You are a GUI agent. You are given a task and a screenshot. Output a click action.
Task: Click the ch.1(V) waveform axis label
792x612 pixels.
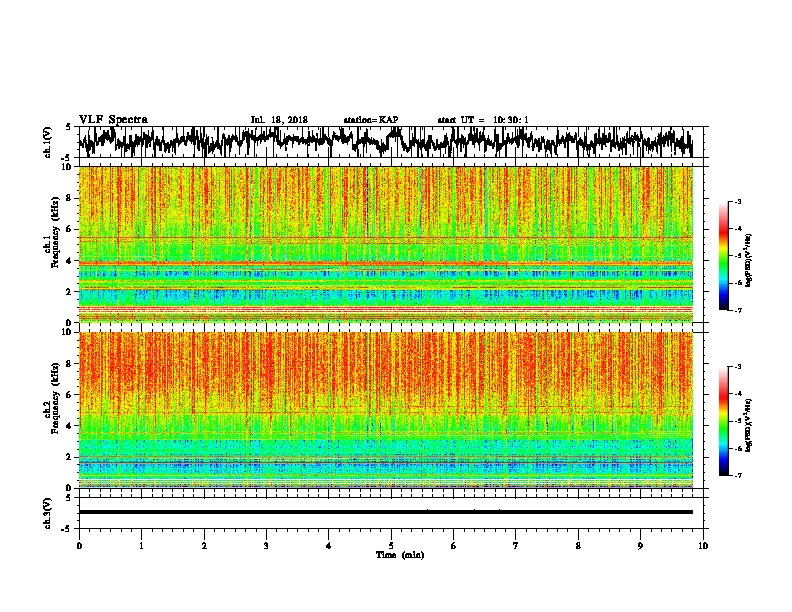48,142
